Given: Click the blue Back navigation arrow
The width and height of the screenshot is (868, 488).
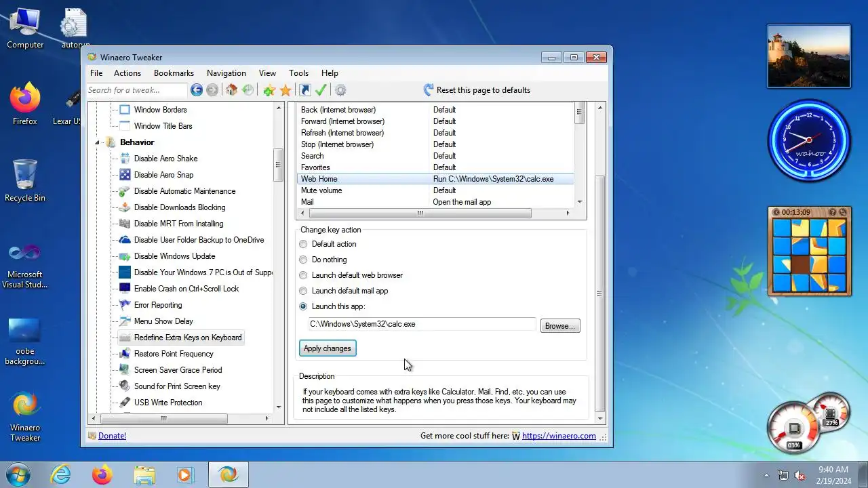Looking at the screenshot, I should click(197, 90).
